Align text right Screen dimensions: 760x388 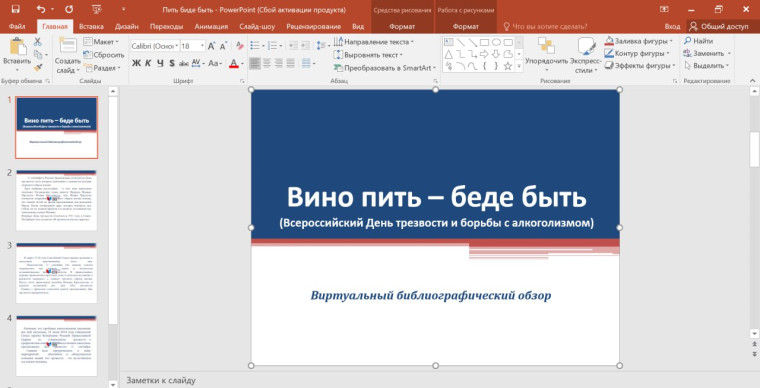pyautogui.click(x=279, y=63)
